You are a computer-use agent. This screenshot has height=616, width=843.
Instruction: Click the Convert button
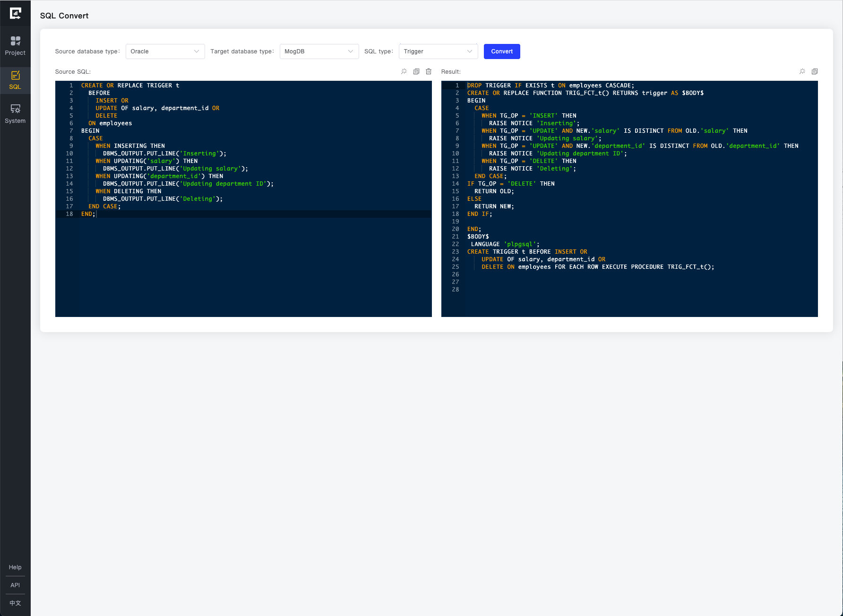pyautogui.click(x=502, y=51)
